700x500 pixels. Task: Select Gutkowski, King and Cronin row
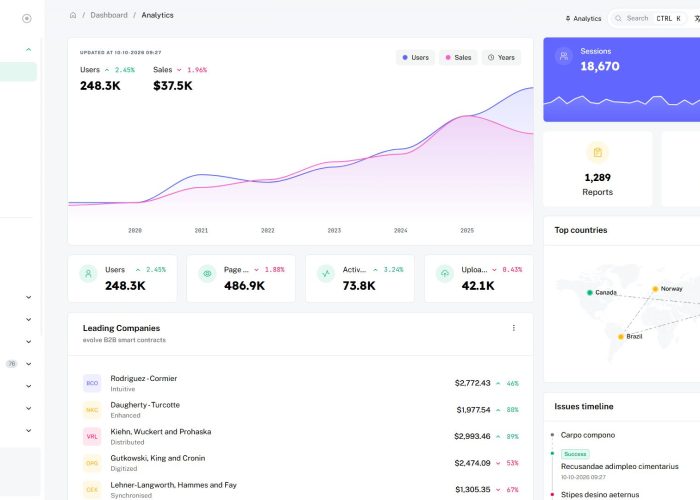coord(300,463)
